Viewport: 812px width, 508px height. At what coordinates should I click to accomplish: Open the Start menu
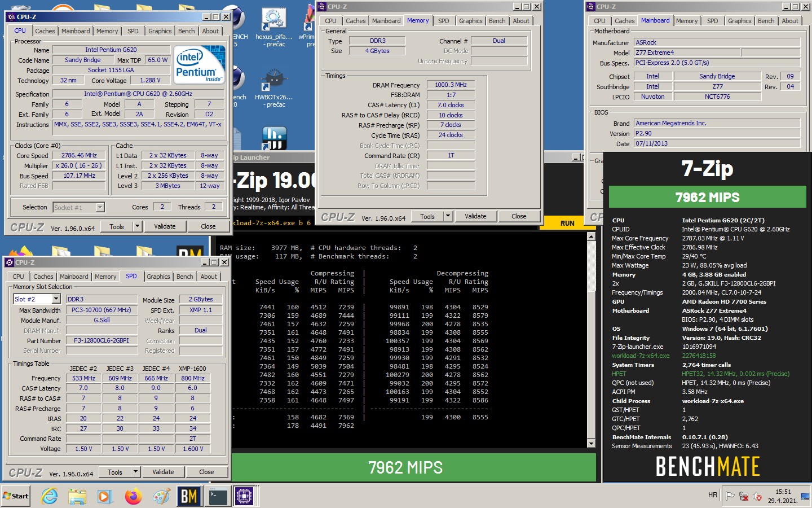16,496
